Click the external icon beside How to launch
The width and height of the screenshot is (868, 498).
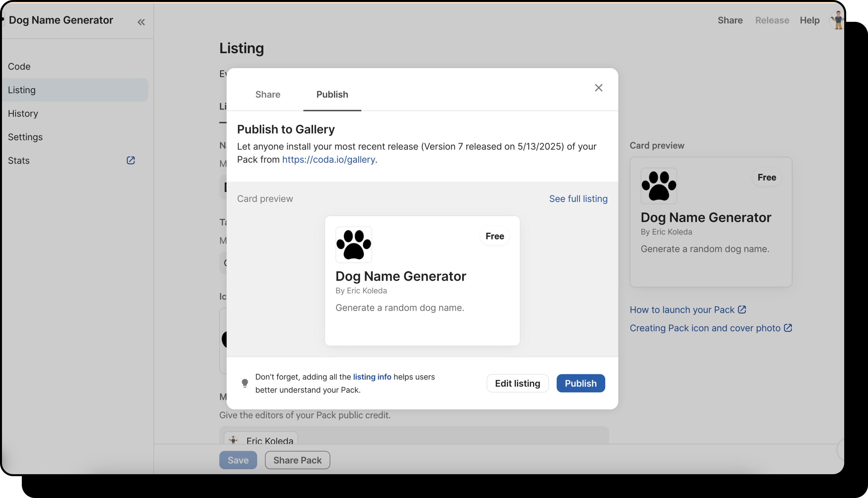(742, 310)
